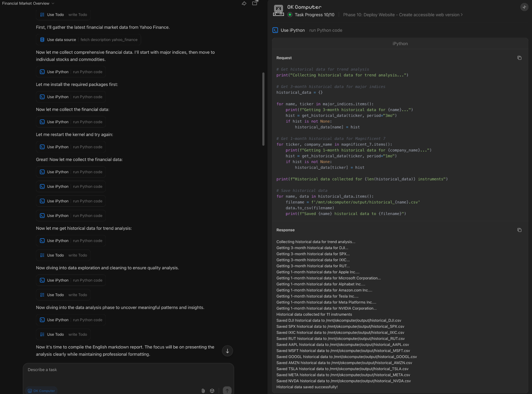This screenshot has width=532, height=394.
Task: Click the new task plus button
Action: pos(524,7)
